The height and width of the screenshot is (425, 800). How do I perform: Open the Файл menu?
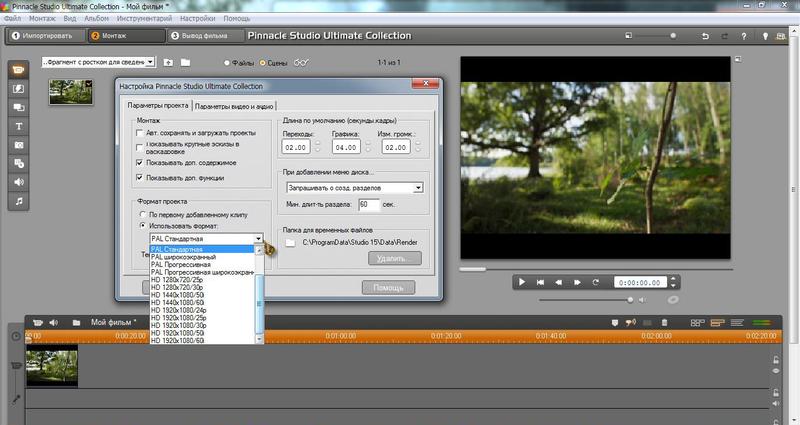(x=13, y=18)
